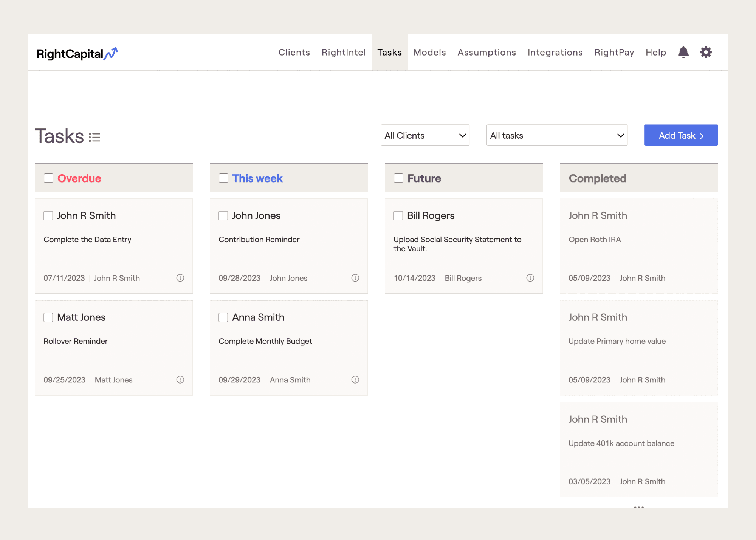Open the Integrations tab

coord(555,53)
